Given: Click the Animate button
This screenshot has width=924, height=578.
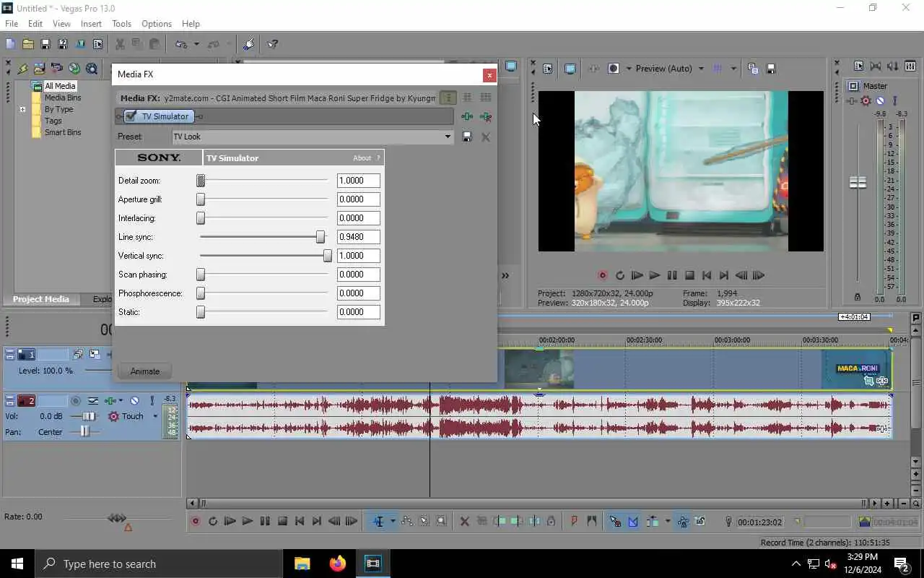Looking at the screenshot, I should (144, 371).
